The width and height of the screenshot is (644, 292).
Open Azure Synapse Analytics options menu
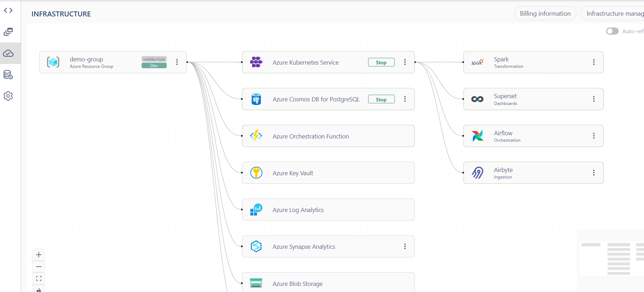point(405,246)
